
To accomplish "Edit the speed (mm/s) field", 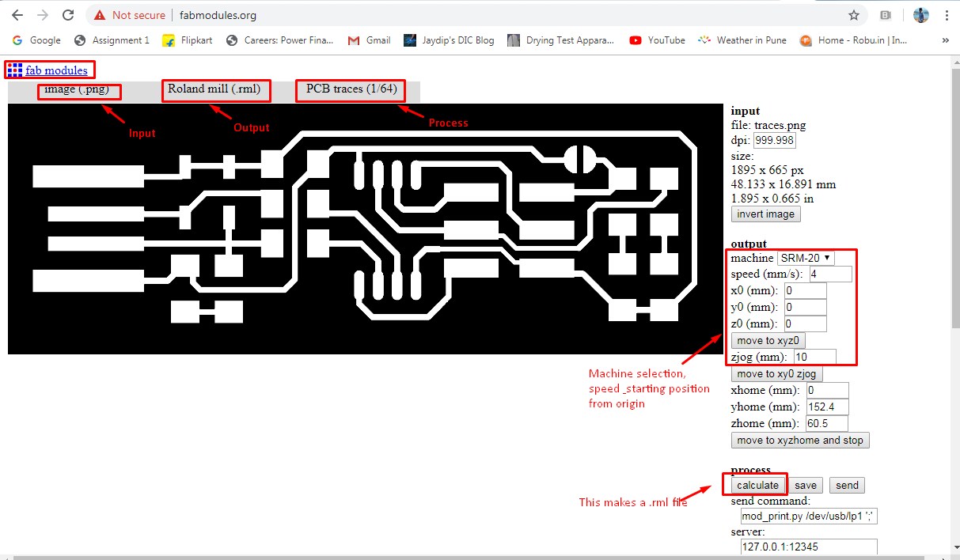I will pyautogui.click(x=830, y=274).
